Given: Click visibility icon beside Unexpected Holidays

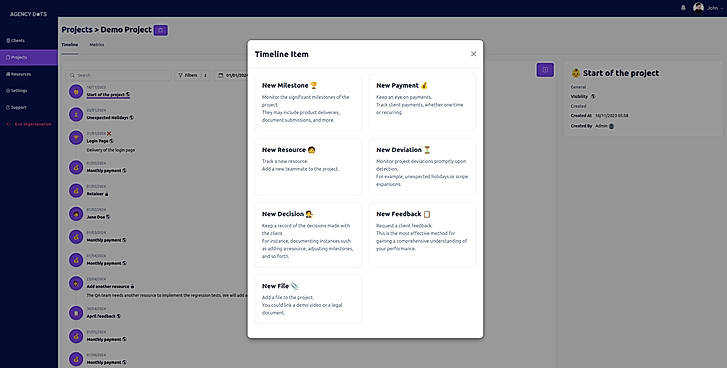Looking at the screenshot, I should coord(131,118).
